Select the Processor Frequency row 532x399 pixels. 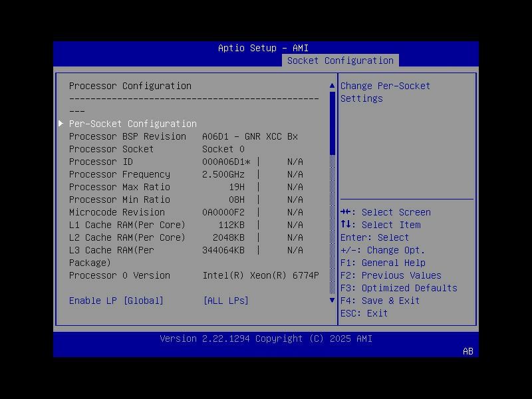click(120, 174)
